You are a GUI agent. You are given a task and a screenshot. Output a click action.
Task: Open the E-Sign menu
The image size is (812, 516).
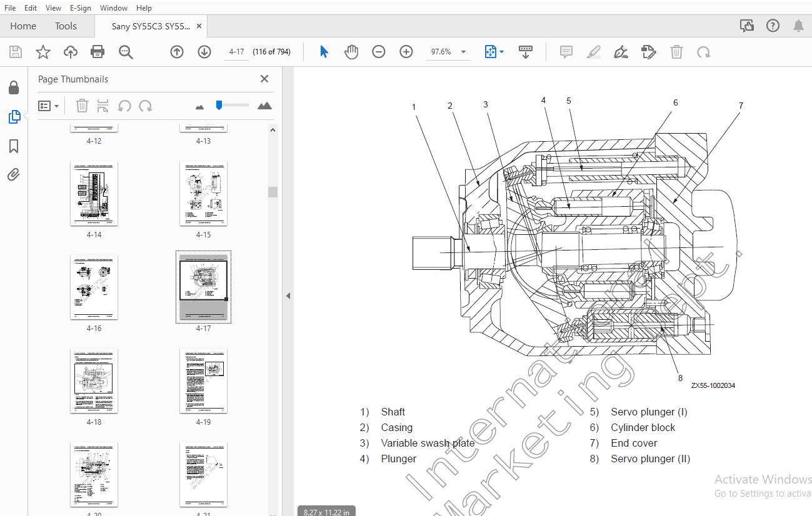point(81,7)
